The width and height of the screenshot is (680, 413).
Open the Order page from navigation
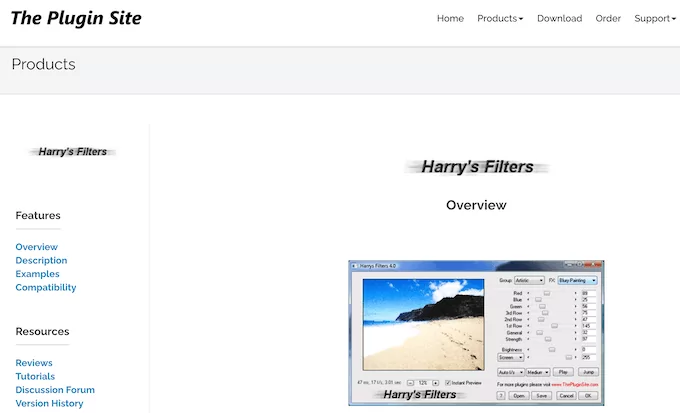[x=608, y=18]
